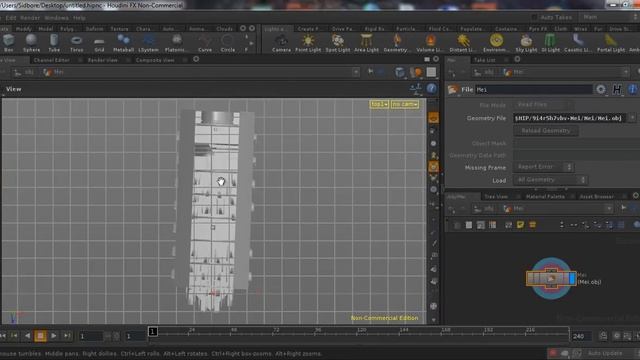Click the File node name field
The height and width of the screenshot is (360, 640).
534,89
